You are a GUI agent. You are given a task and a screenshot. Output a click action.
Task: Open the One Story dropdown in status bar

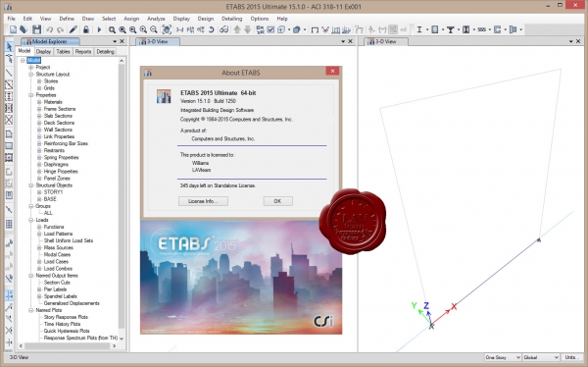[x=503, y=357]
